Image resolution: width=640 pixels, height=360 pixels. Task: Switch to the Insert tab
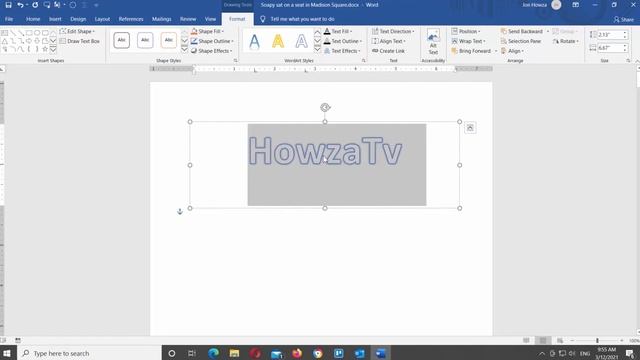[55, 19]
